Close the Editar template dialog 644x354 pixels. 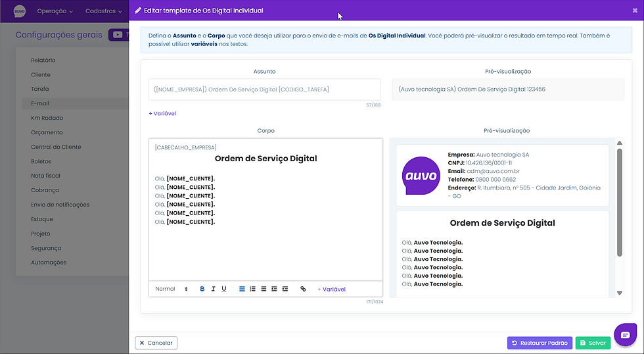click(x=635, y=11)
